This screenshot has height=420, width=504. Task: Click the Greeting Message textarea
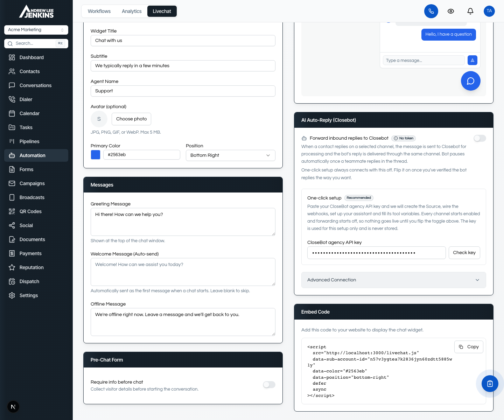point(183,222)
